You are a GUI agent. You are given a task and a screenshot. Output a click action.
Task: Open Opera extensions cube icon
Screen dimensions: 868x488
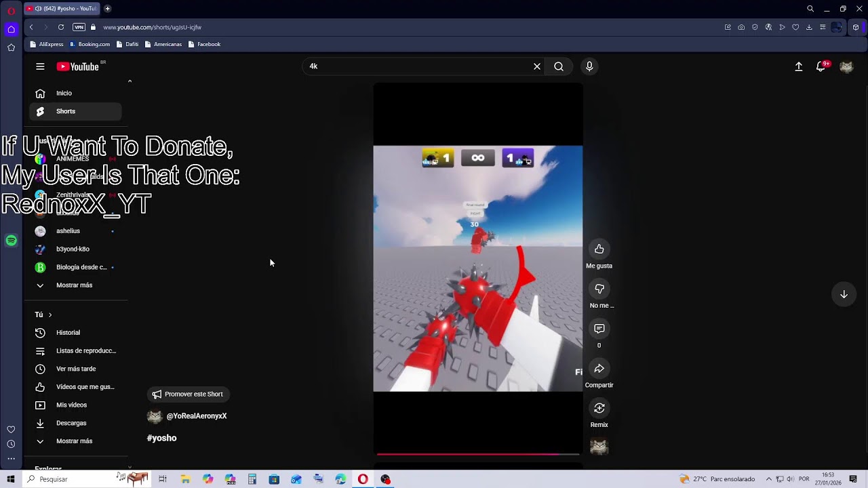coord(856,27)
